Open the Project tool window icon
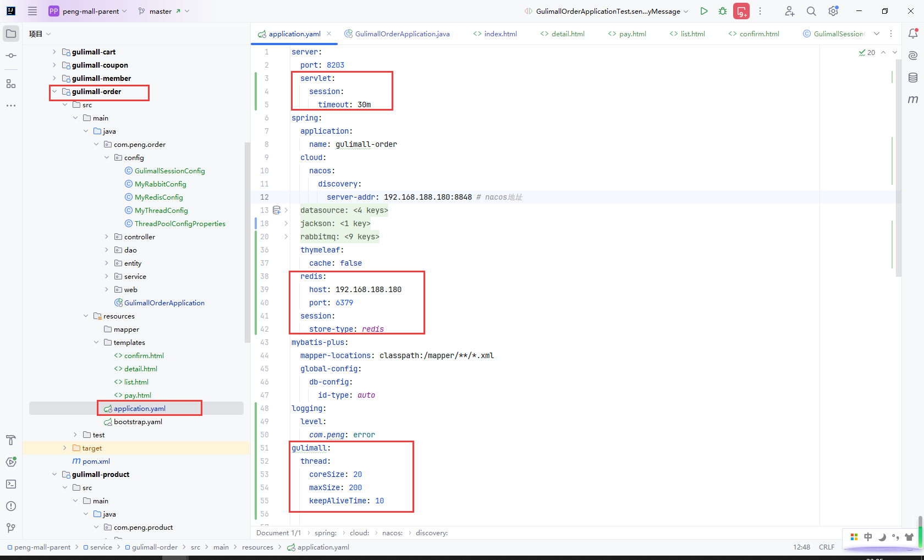This screenshot has width=924, height=560. tap(11, 34)
